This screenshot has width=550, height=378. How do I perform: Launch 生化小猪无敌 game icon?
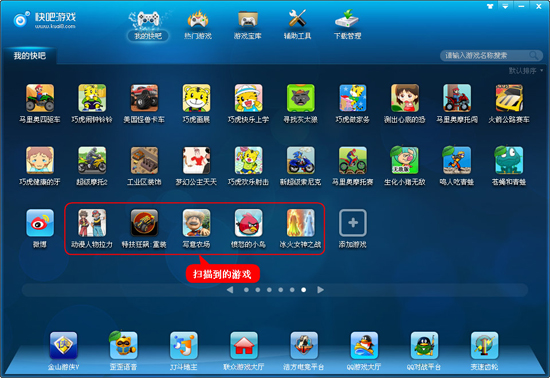click(405, 161)
